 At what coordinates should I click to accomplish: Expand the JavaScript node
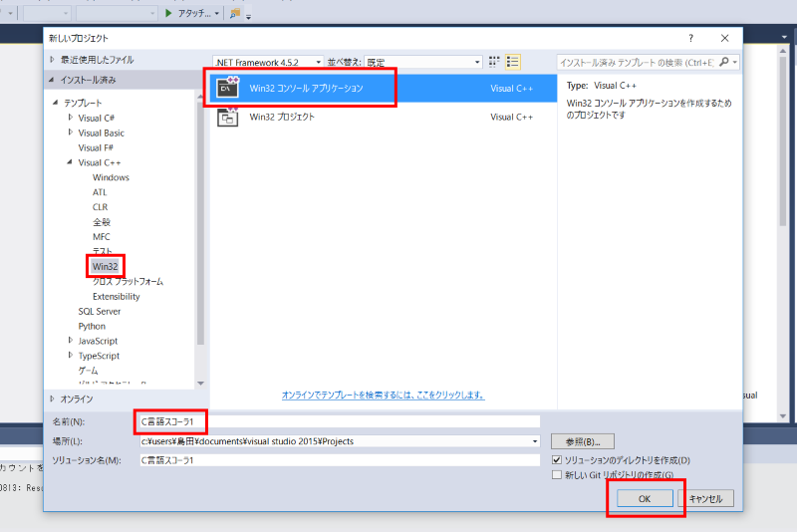70,341
